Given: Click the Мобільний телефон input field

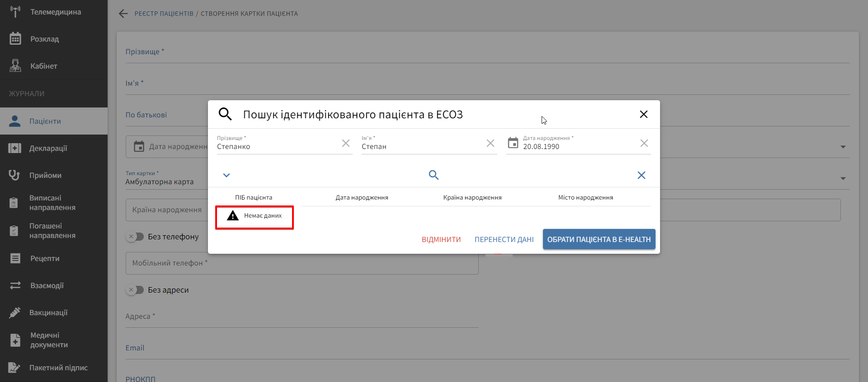Looking at the screenshot, I should (x=302, y=263).
